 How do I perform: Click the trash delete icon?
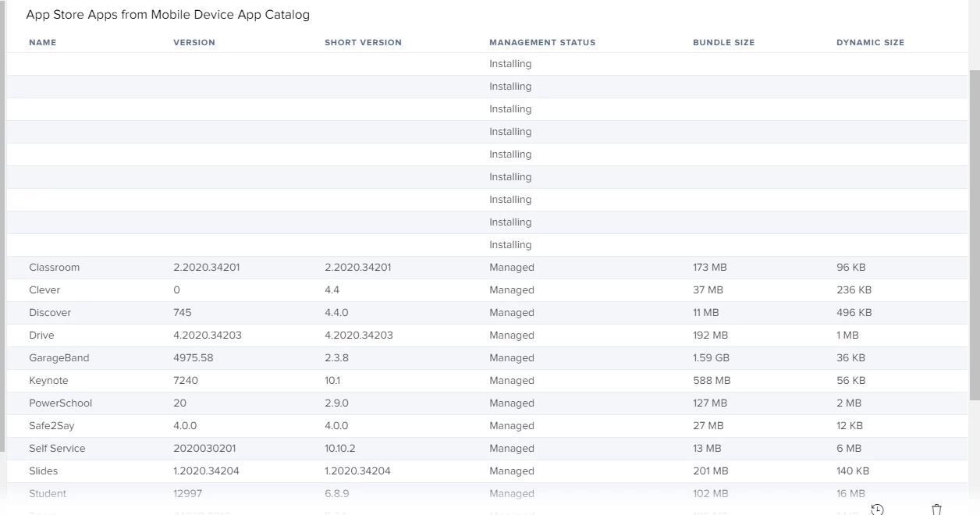pos(937,510)
